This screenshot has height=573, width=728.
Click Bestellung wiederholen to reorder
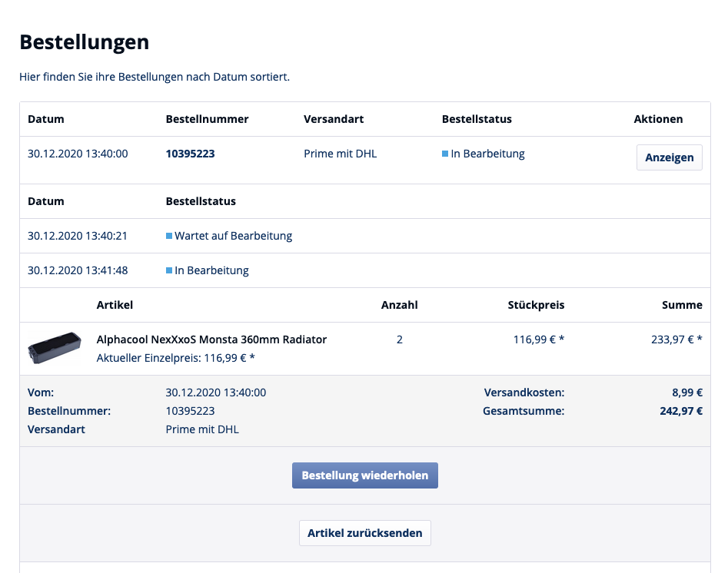click(365, 475)
